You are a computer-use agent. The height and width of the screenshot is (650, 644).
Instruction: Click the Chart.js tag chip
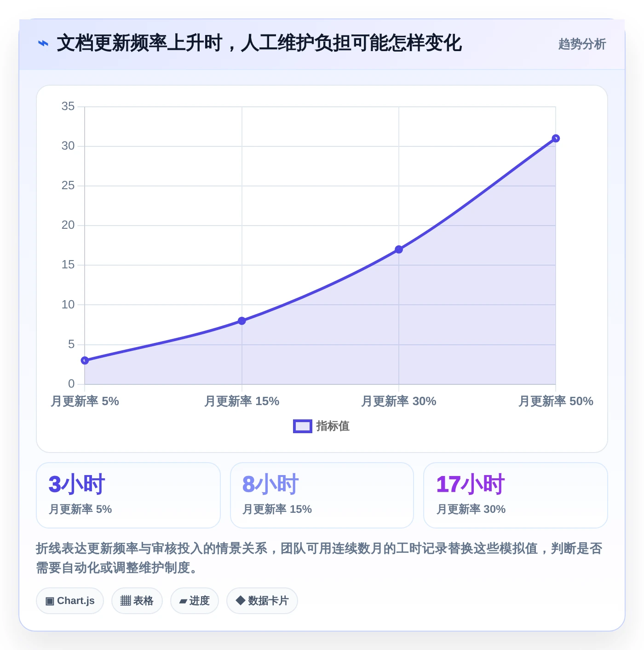pos(70,601)
